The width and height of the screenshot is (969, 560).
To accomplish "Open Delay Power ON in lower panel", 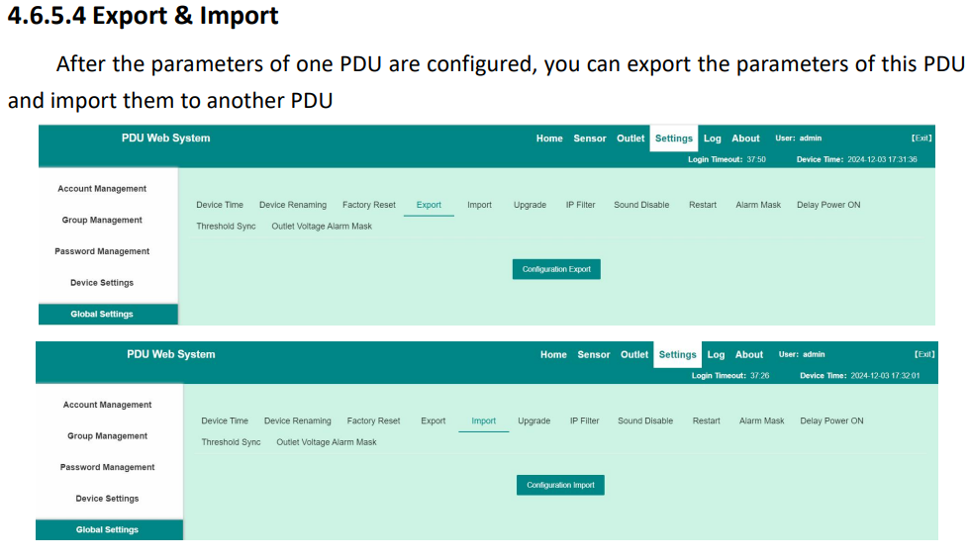I will pos(831,421).
